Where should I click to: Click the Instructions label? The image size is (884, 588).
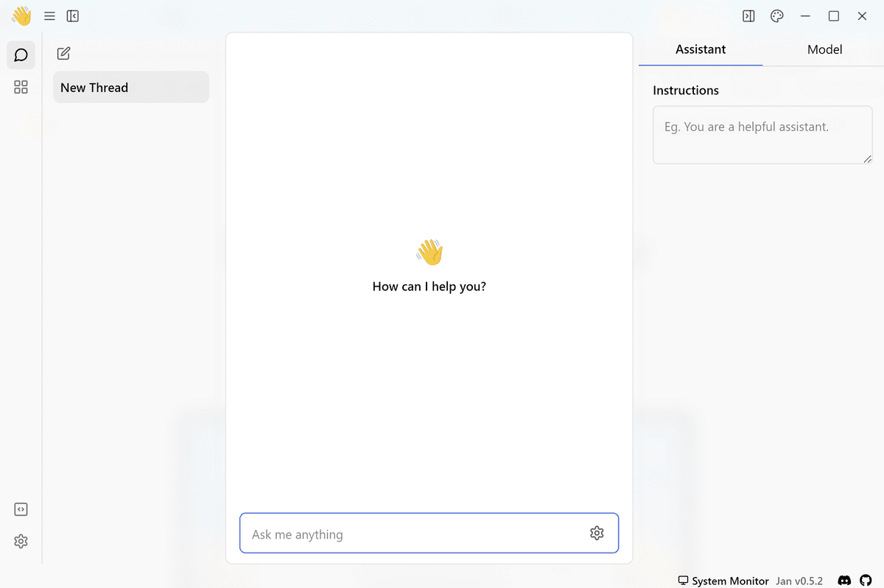coord(686,91)
